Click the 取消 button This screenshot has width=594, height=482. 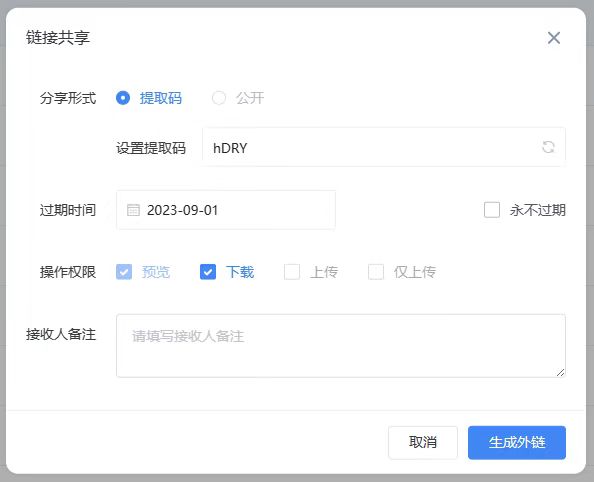(x=423, y=442)
